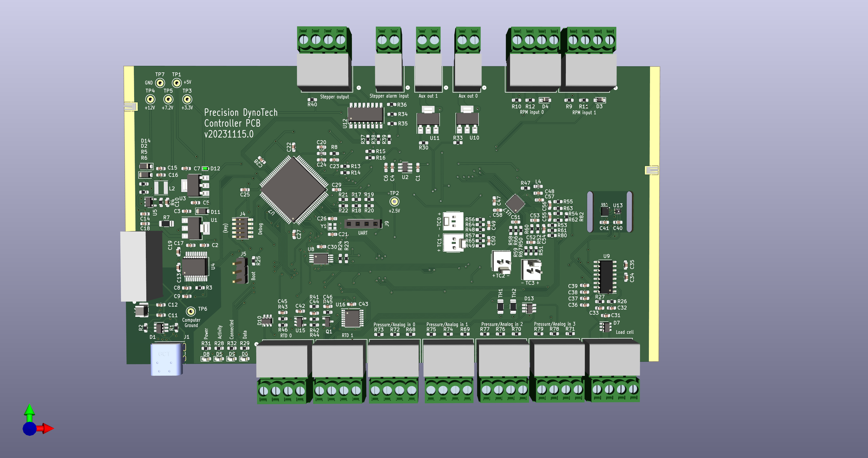Select the large U7 microcontroller chip
Viewport: 868px width, 458px height.
tap(294, 190)
